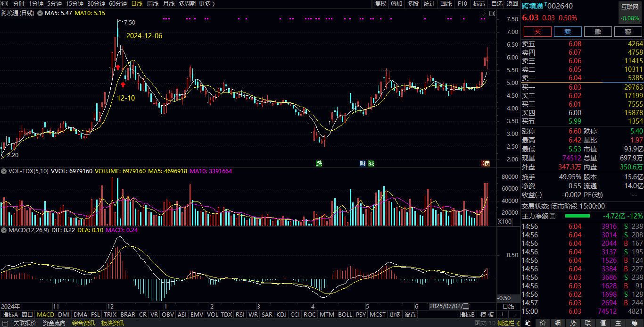The image size is (644, 327).
Task: Switch to the 周线 weekly chart tab
Action: 153,4
